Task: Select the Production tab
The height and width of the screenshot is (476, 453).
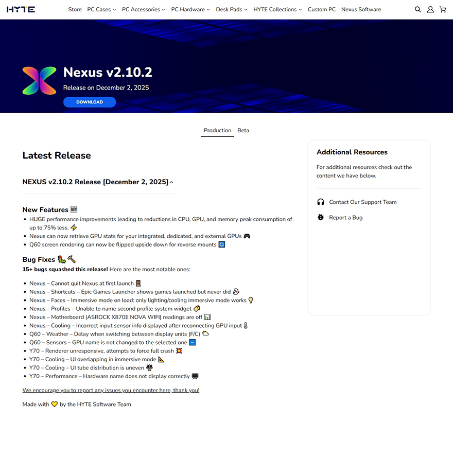Action: [217, 130]
